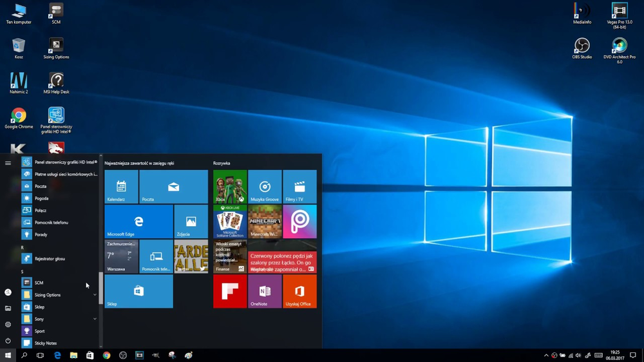Select Google Chrome desktop shortcut
Screen dimensions: 644x362
pyautogui.click(x=19, y=119)
